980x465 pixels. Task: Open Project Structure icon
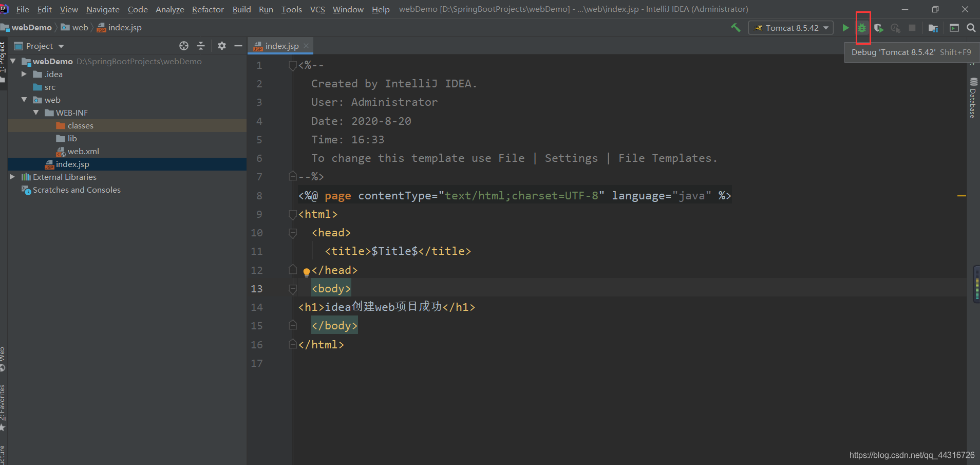933,28
